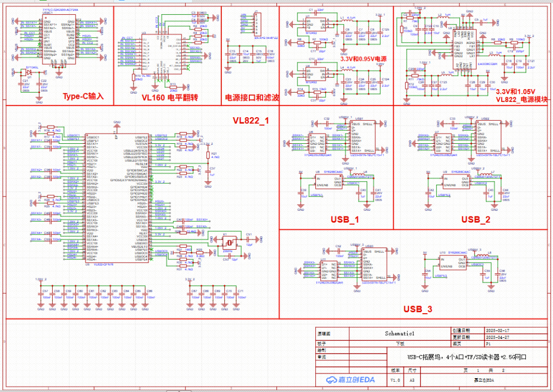This screenshot has width=553, height=392.
Task: Select the version cell 'V1.0'
Action: point(395,380)
